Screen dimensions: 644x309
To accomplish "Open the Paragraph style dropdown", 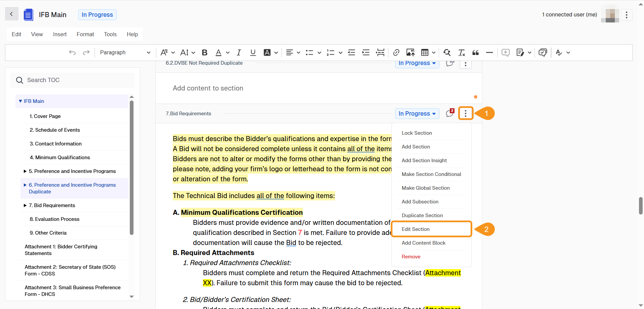I will coord(125,53).
